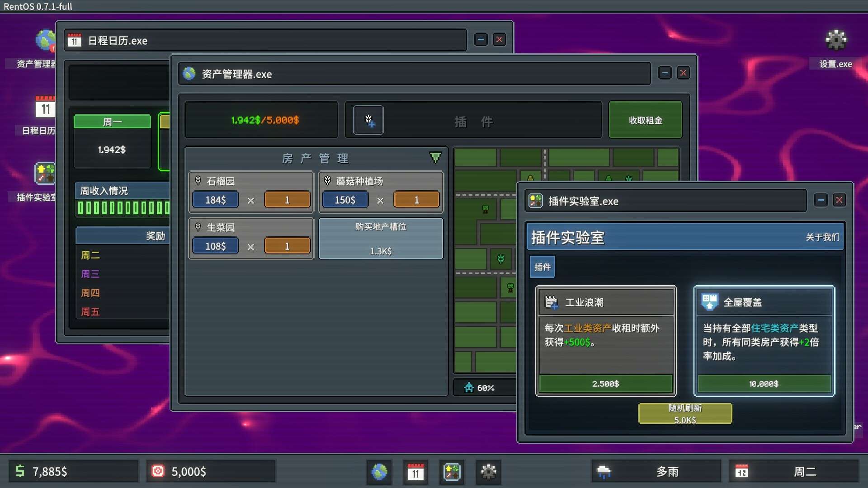The image size is (868, 488).
Task: Click the calendar icon in the taskbar
Action: [415, 472]
